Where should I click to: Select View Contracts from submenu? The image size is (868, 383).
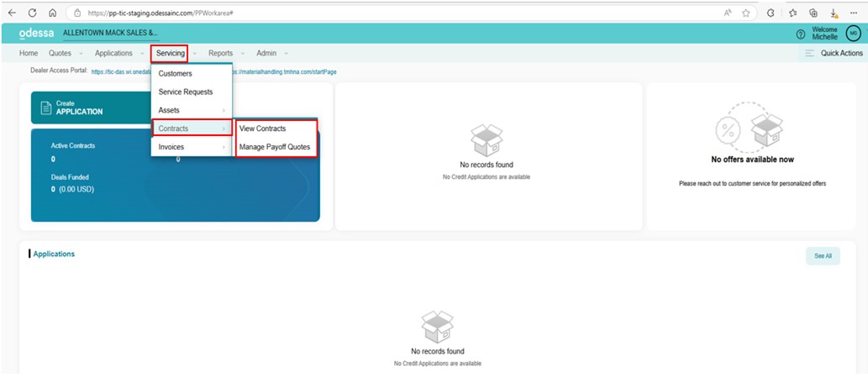coord(262,129)
